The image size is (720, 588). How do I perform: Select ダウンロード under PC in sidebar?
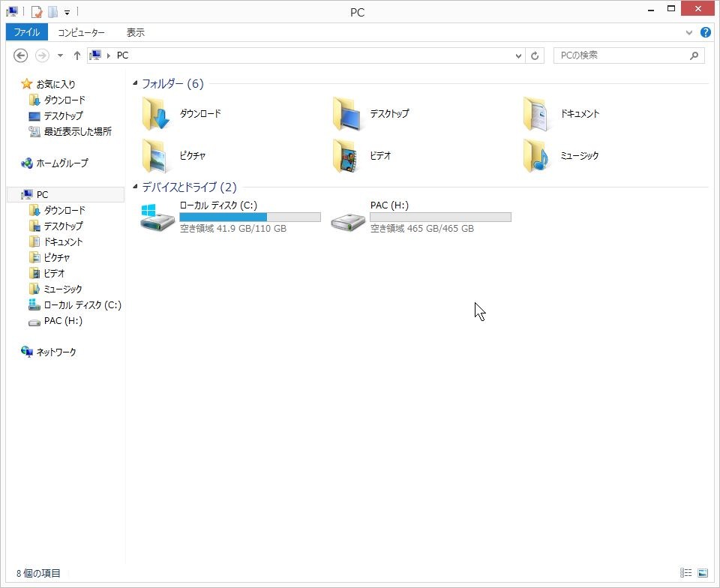coord(57,210)
